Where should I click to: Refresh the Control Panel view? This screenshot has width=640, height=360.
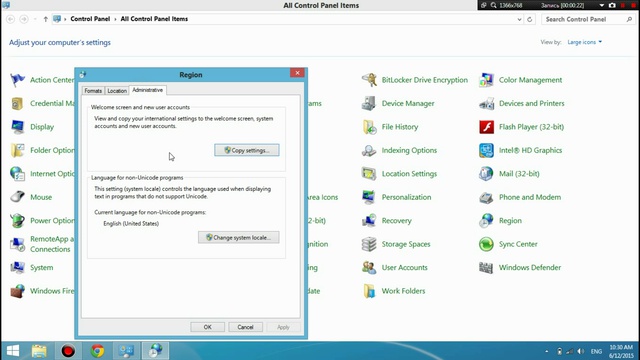tap(529, 19)
